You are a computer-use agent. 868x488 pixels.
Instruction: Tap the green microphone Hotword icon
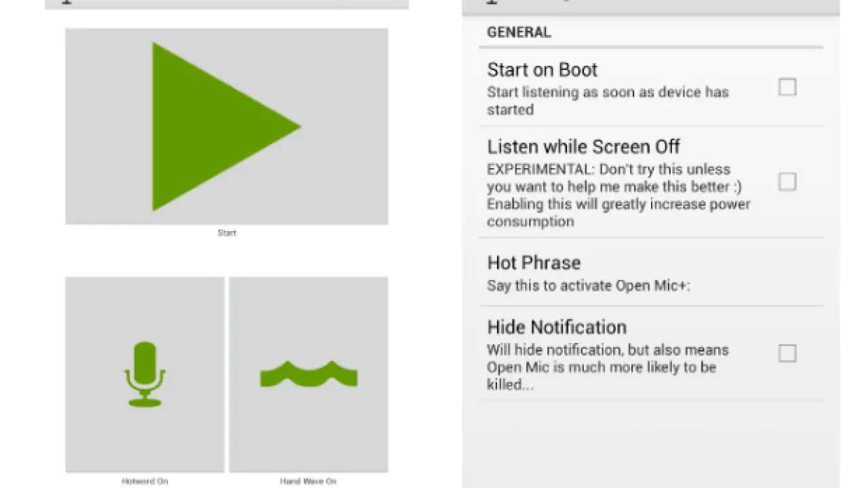[x=144, y=374]
